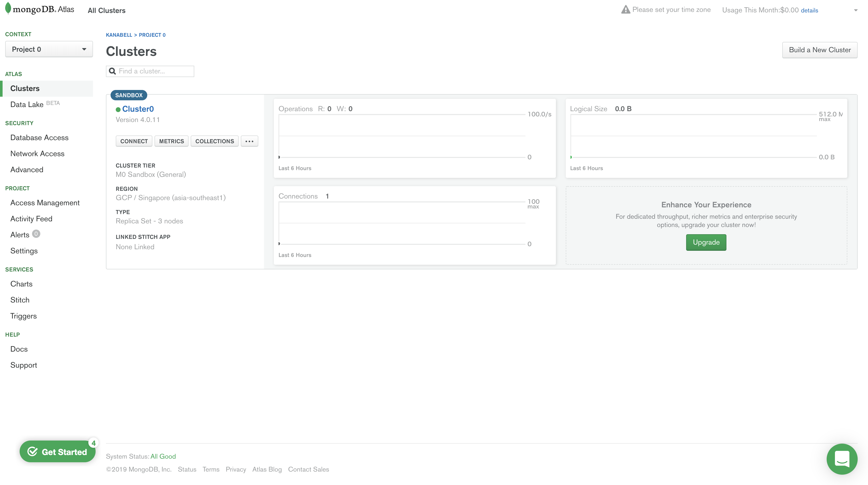
Task: Click the All Good system status link
Action: click(x=163, y=456)
